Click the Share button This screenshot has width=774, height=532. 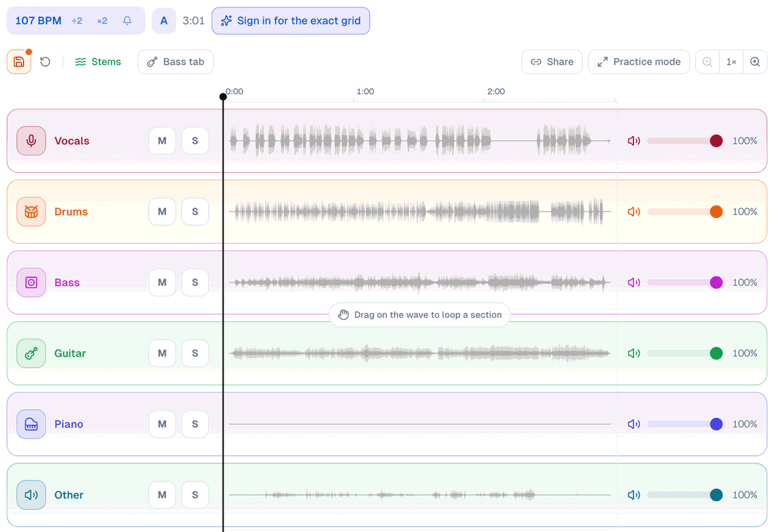[552, 62]
